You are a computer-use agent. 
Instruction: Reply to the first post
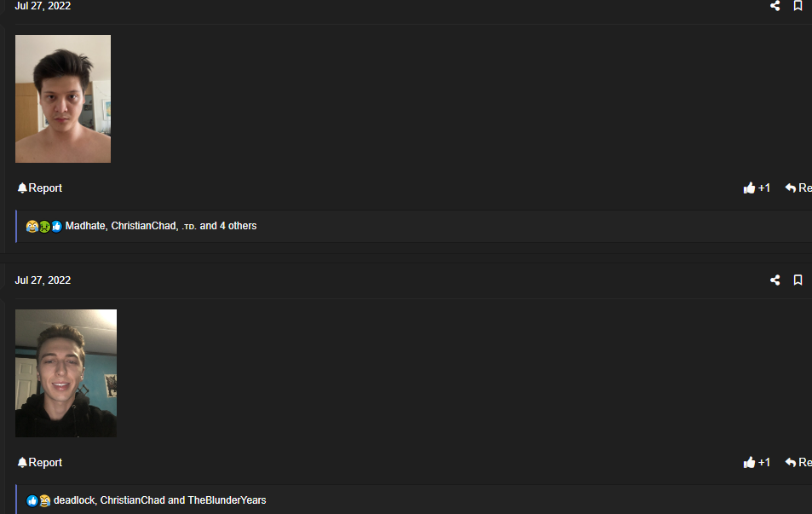coord(798,188)
